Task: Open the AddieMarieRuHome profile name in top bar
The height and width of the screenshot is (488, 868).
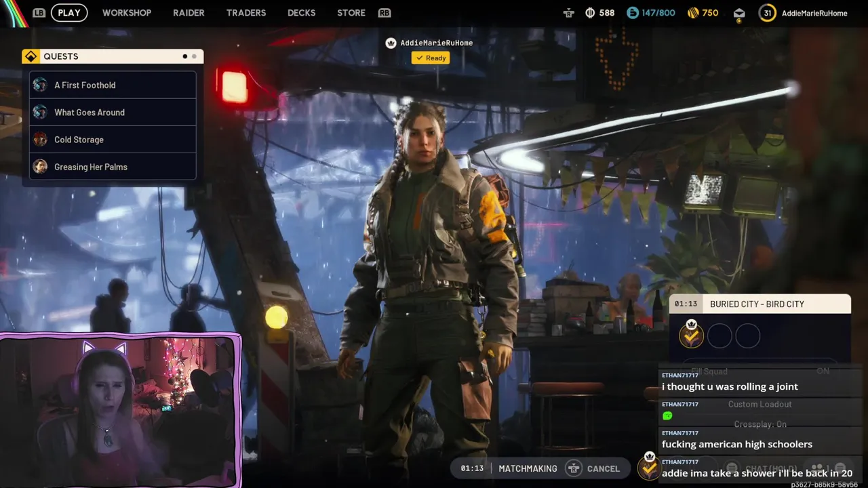Action: pyautogui.click(x=814, y=13)
